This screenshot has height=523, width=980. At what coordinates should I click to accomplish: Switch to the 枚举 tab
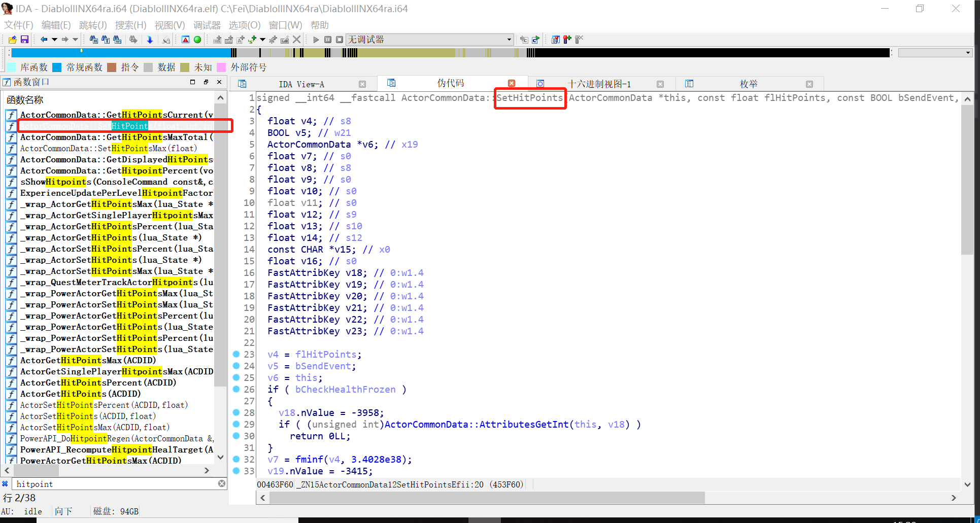click(x=749, y=84)
